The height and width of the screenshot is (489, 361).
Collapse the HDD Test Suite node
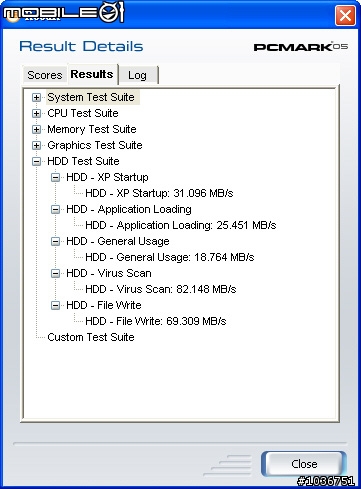click(36, 161)
